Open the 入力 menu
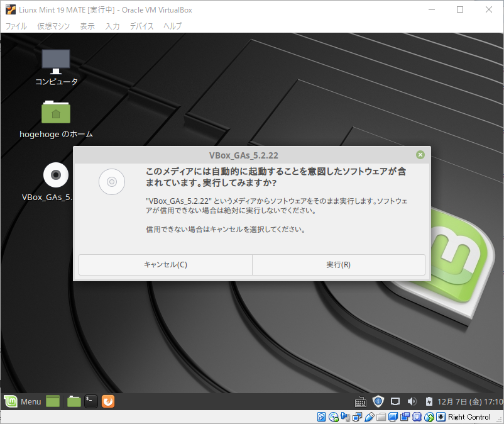The image size is (504, 424). pos(112,26)
